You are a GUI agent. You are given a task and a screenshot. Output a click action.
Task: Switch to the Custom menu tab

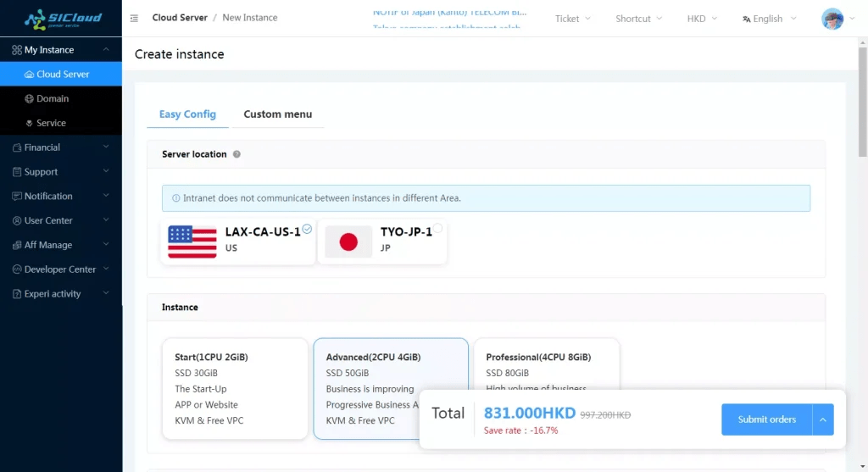277,114
